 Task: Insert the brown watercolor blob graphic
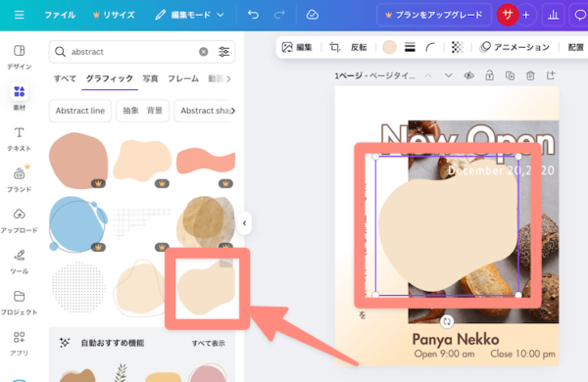pos(206,222)
